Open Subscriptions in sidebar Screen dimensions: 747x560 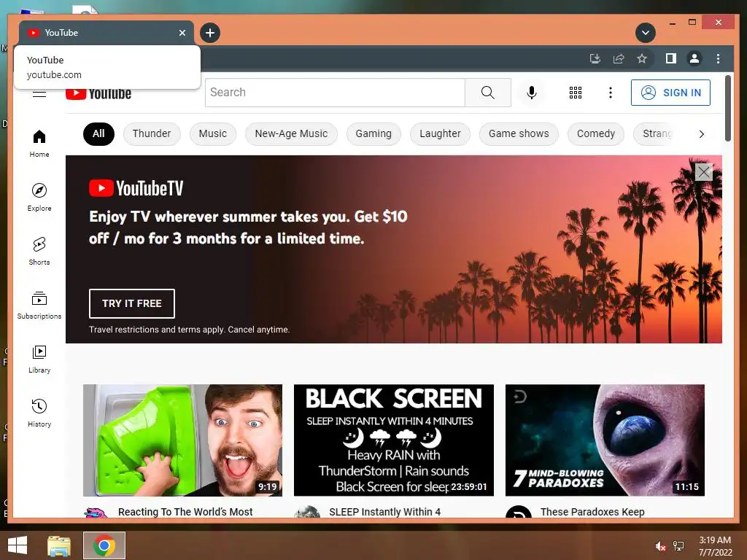point(39,306)
